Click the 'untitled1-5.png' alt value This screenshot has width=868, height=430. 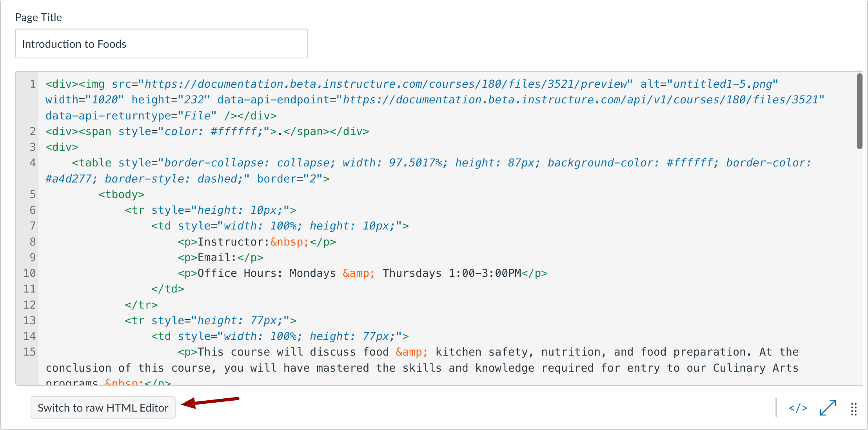click(x=723, y=84)
